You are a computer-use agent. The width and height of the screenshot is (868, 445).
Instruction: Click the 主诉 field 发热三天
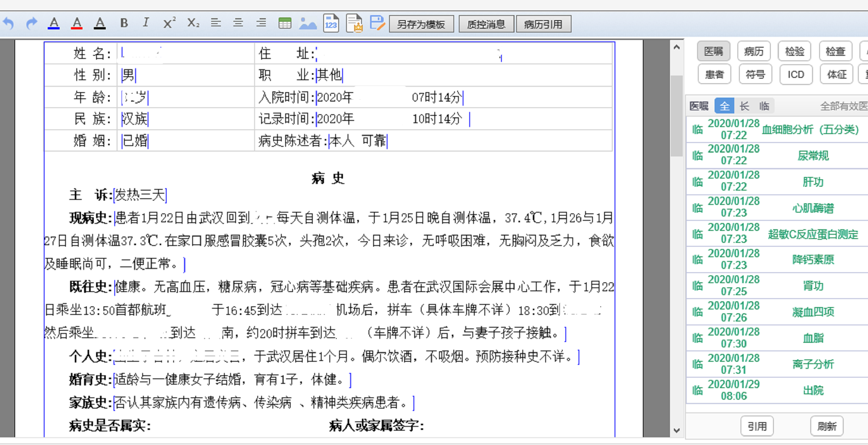(x=140, y=195)
